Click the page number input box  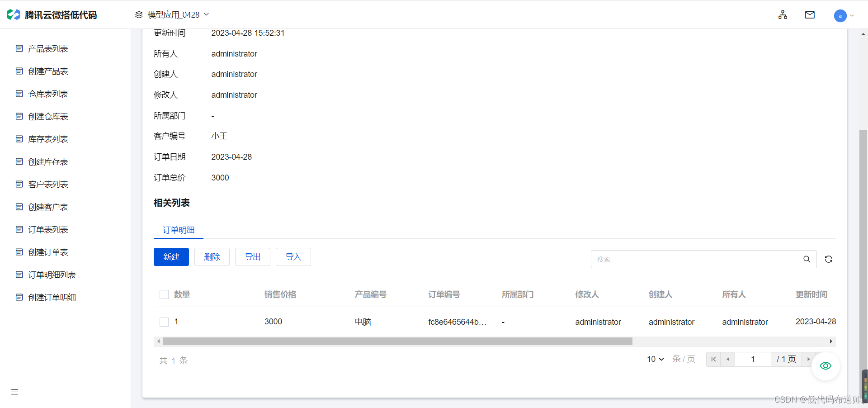click(753, 359)
